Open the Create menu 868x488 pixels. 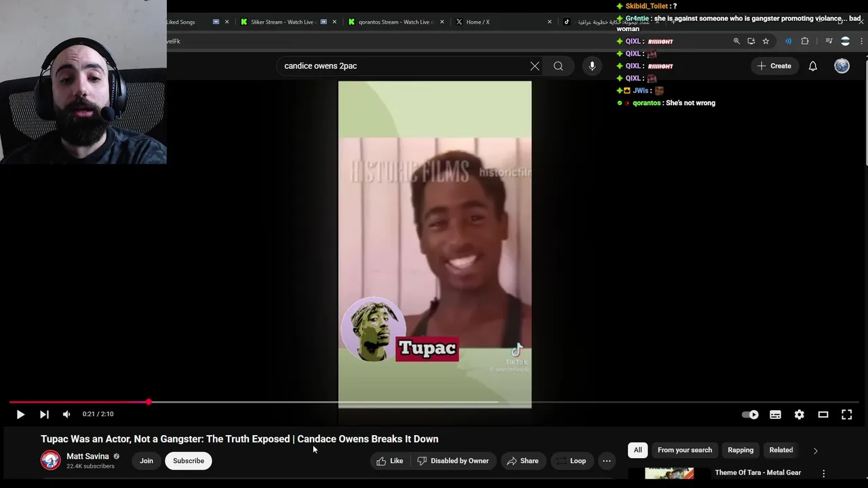pyautogui.click(x=774, y=66)
